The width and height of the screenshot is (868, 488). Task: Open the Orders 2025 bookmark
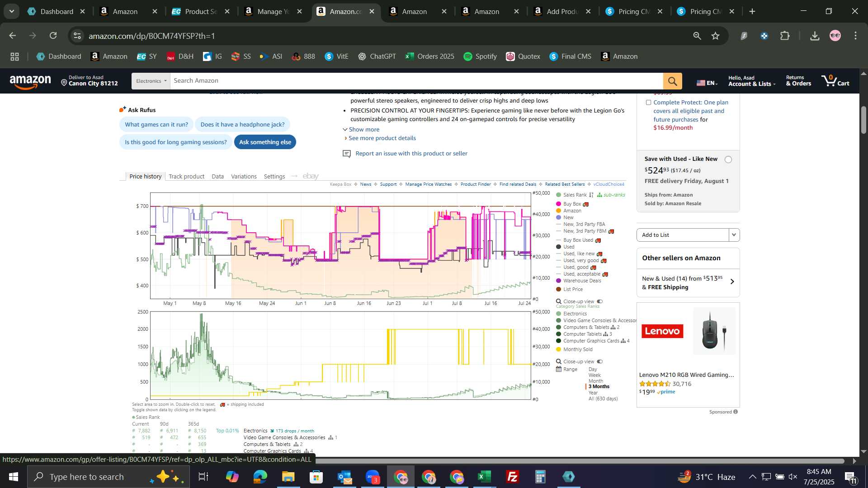(430, 56)
